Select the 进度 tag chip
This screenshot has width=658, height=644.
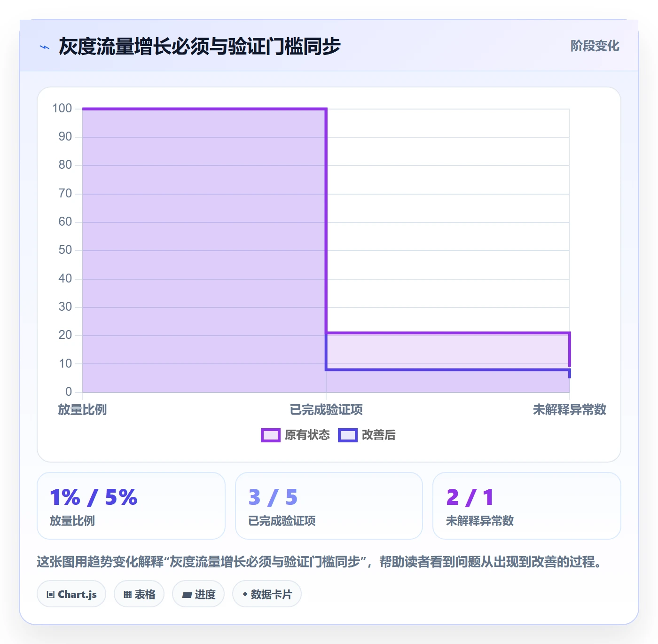[198, 594]
